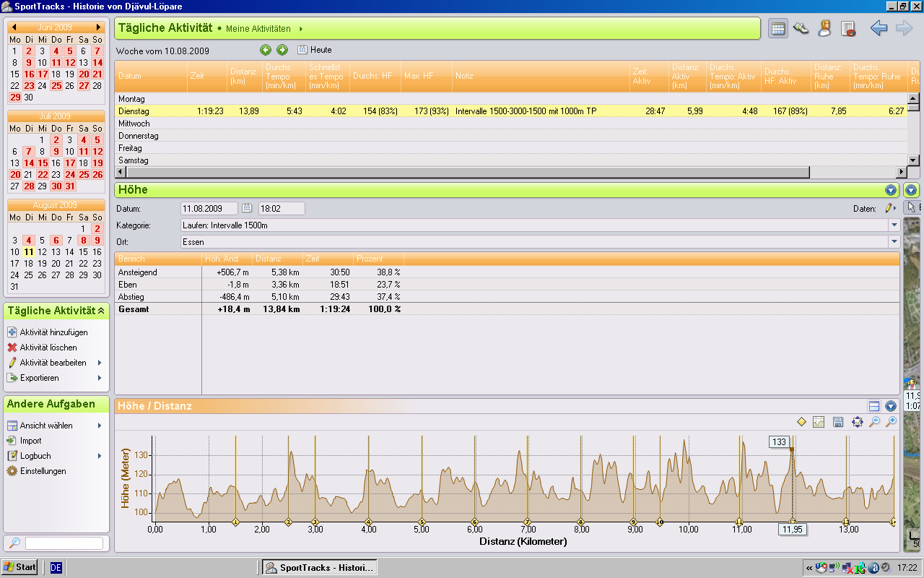
Task: Click the date field 11.08.2009
Action: [209, 208]
